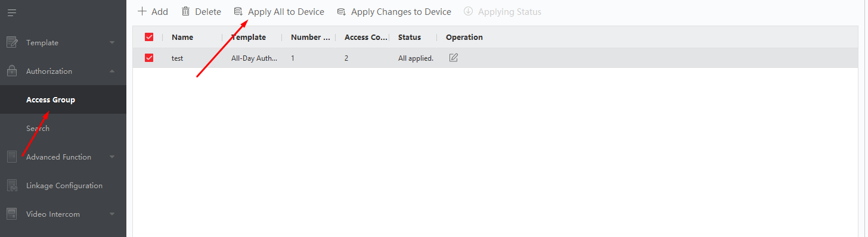Viewport: 868px width, 237px height.
Task: Uncheck the test row checkbox
Action: click(149, 58)
